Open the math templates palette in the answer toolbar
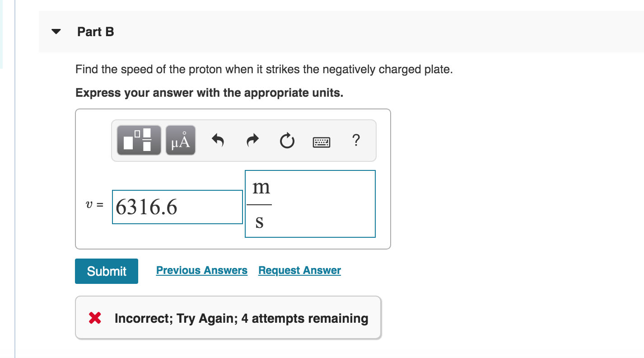This screenshot has height=358, width=644. [139, 140]
